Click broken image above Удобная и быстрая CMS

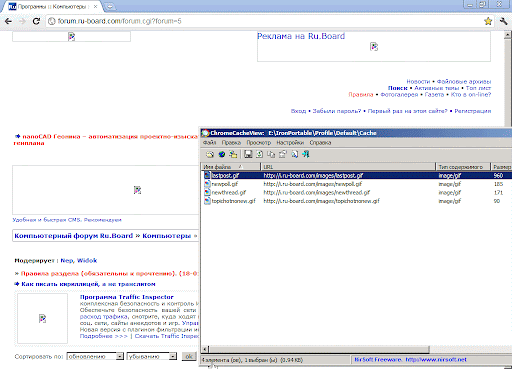(137, 190)
